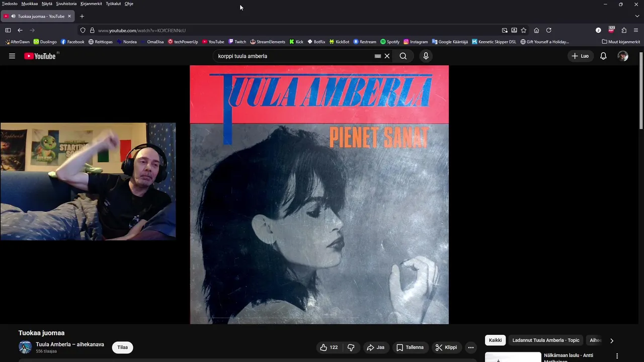Run search with the magnifier button
This screenshot has width=644, height=362.
pyautogui.click(x=403, y=56)
